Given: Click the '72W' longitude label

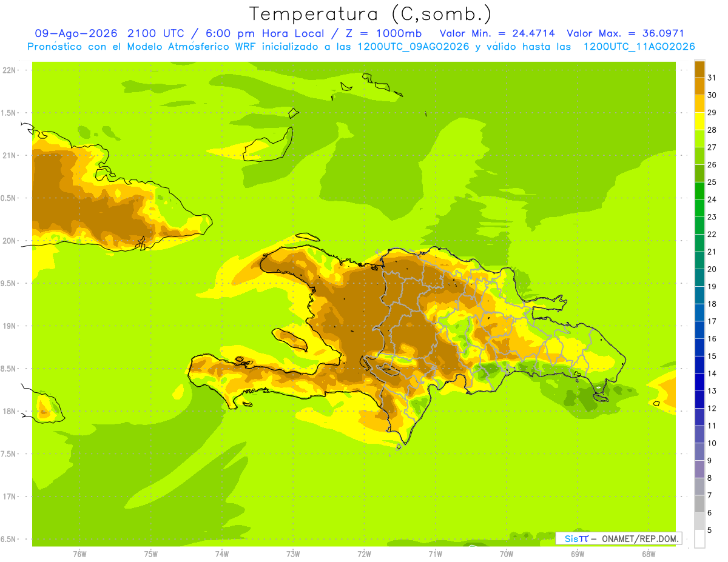Looking at the screenshot, I should 364,554.
